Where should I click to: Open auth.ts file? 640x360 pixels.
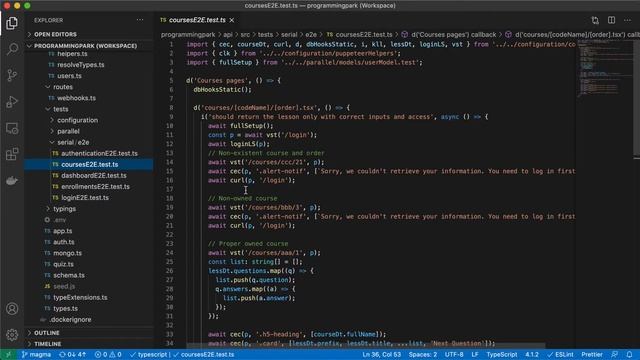(x=89, y=242)
